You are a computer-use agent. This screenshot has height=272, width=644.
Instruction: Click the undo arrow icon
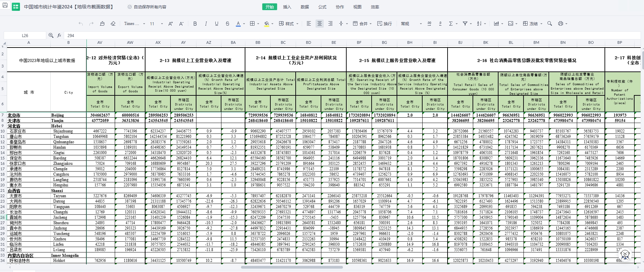[x=81, y=24]
